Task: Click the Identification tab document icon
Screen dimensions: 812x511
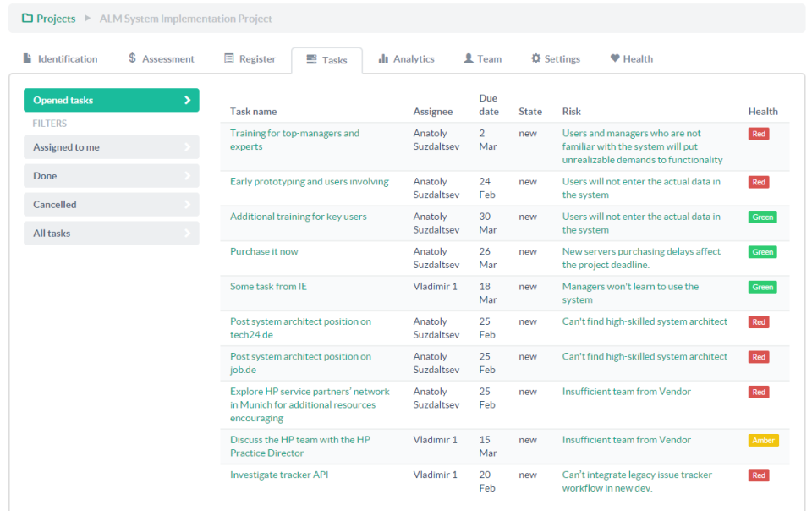Action: tap(27, 59)
